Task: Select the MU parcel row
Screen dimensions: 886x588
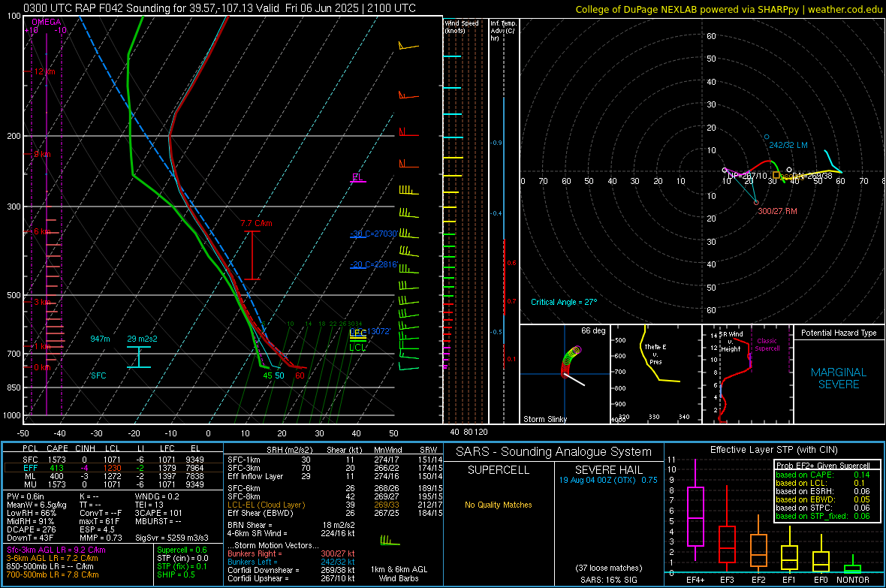Action: tap(113, 484)
